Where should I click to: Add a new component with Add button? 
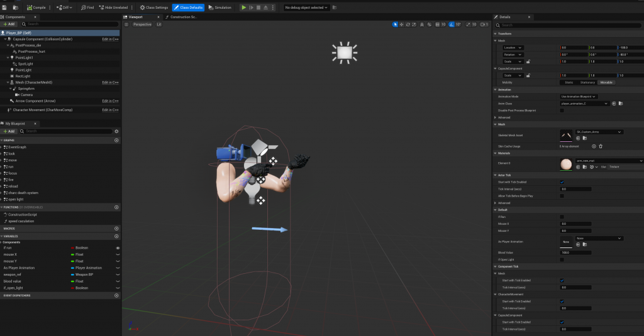coord(9,24)
